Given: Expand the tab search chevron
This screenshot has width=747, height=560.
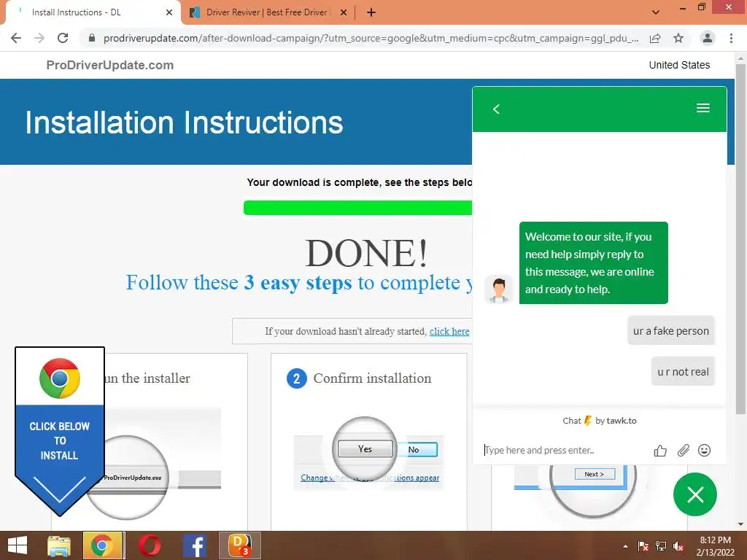Looking at the screenshot, I should [x=656, y=12].
